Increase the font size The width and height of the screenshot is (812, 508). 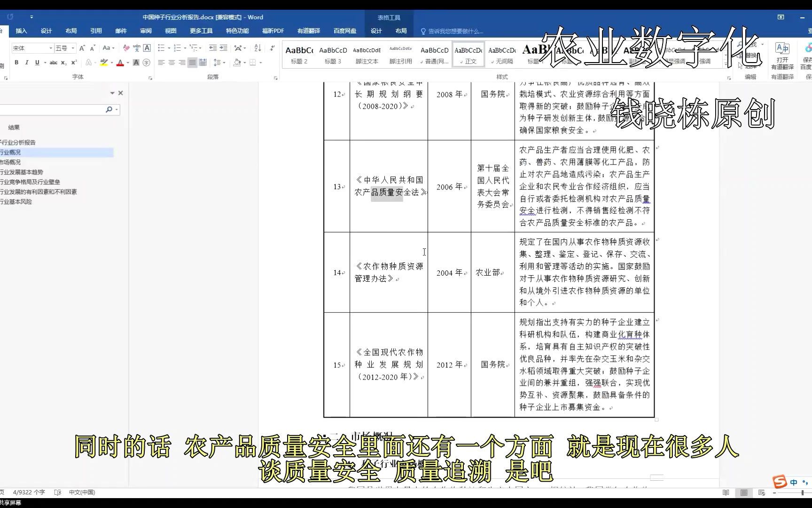82,48
